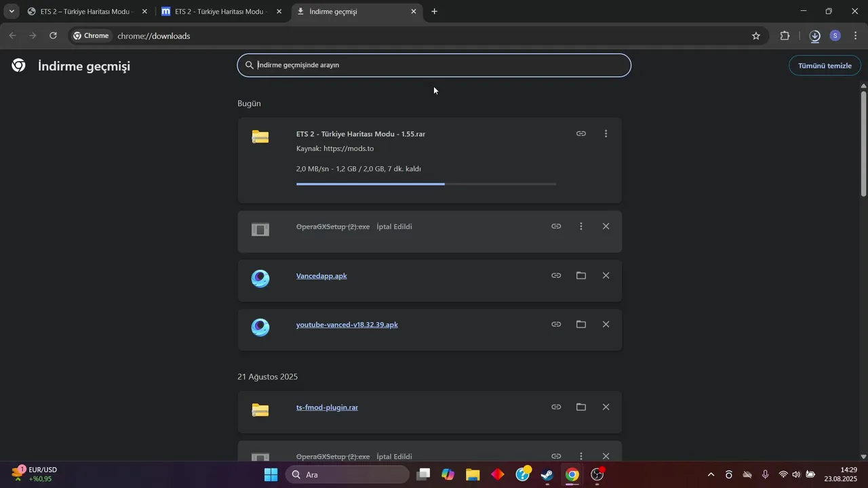Open Chrome three-dot main menu
The height and width of the screenshot is (488, 868).
pyautogui.click(x=855, y=36)
